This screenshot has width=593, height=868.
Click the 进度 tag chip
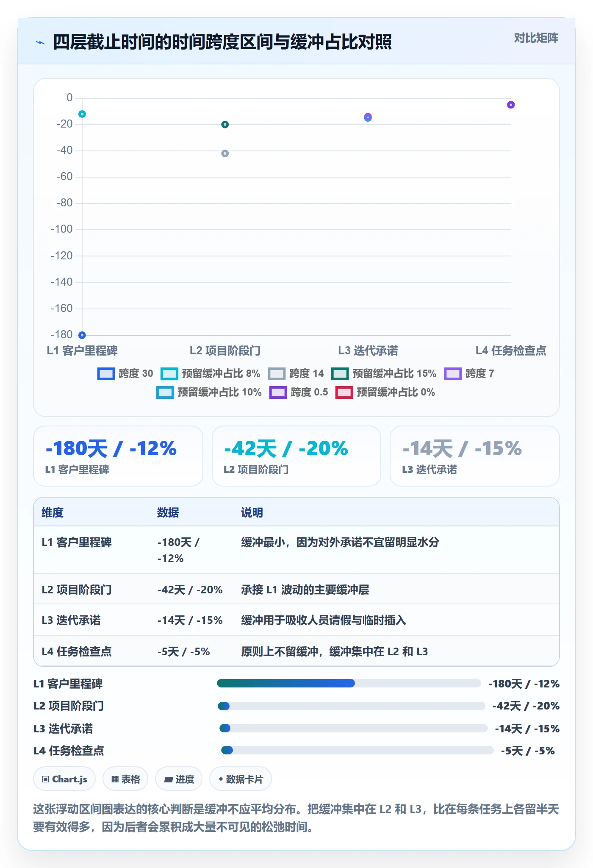[x=179, y=779]
